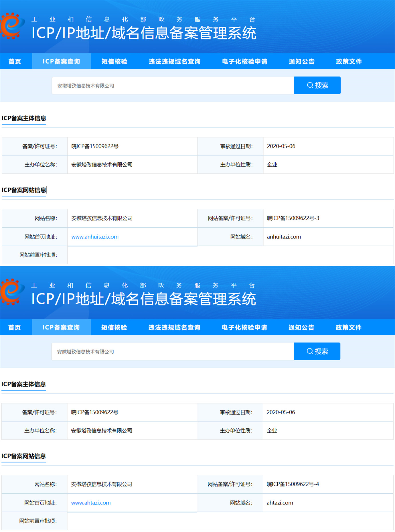This screenshot has width=395, height=532.
Task: Go to 首页 in the lower navigation bar
Action: pyautogui.click(x=15, y=328)
